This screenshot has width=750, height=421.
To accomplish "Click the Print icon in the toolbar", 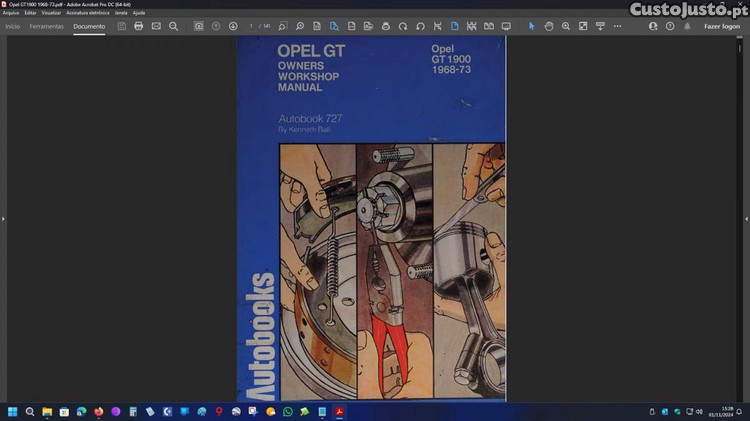I will click(139, 26).
